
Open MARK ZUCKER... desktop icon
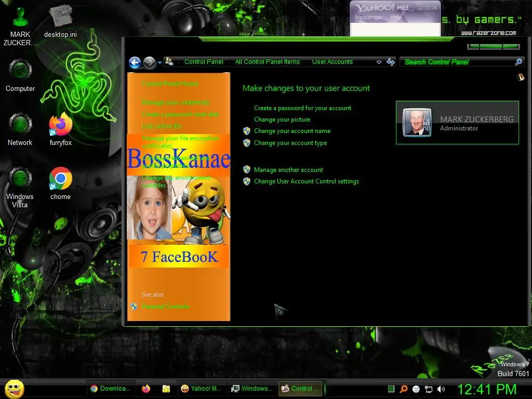20,26
